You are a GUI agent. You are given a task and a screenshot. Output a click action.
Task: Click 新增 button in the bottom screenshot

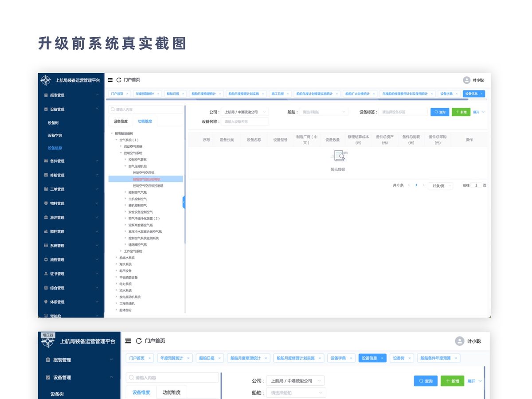453,381
